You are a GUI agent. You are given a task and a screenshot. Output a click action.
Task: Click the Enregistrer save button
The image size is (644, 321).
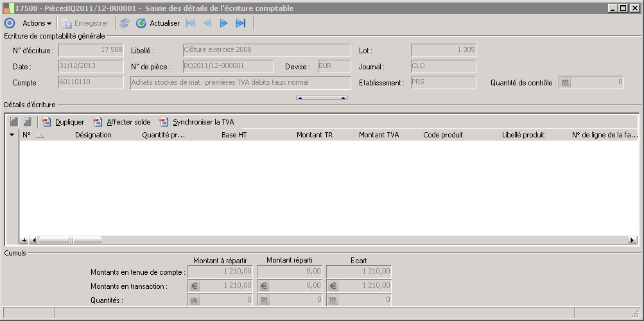(x=86, y=23)
